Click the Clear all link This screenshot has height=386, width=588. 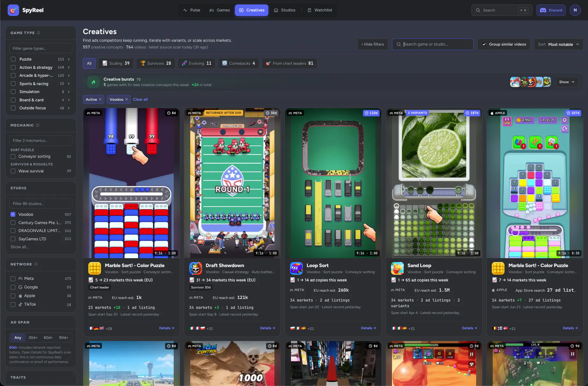[140, 99]
